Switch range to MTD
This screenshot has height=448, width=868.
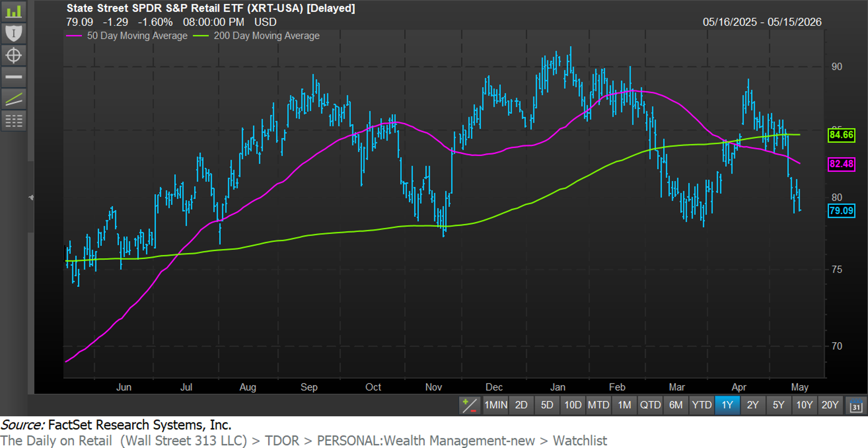pos(598,405)
